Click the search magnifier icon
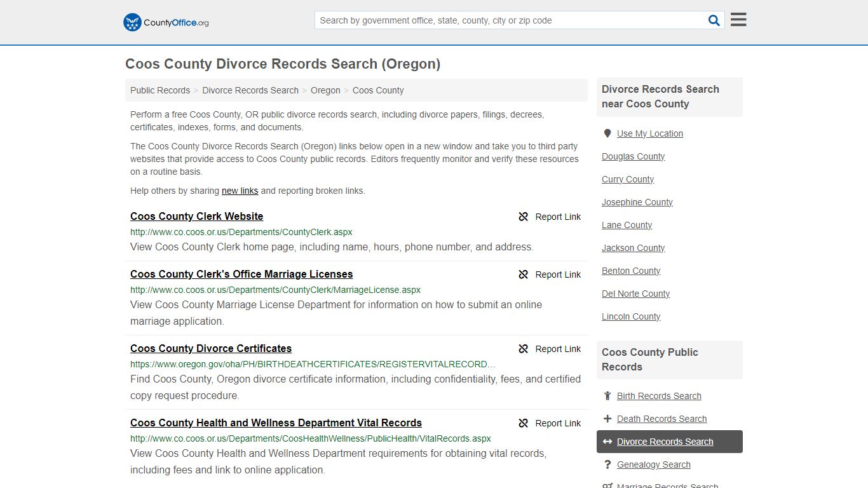Screen dimensions: 868x488 pos(714,20)
